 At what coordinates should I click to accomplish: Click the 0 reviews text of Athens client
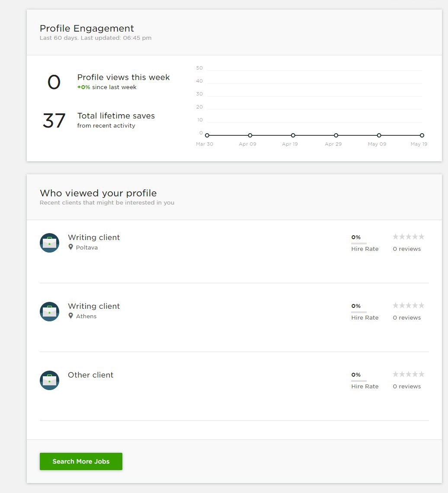(406, 317)
